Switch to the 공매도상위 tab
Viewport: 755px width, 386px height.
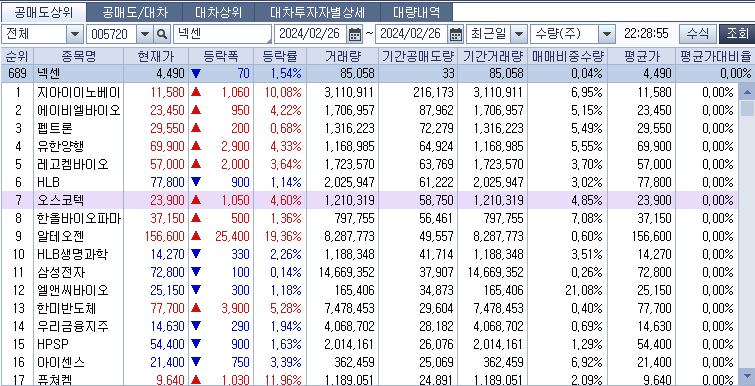point(44,12)
